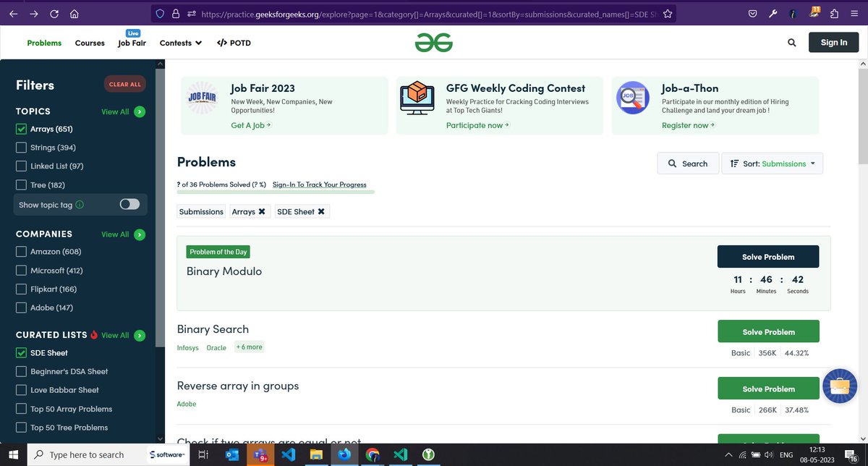Check the Adobe (147) company checkbox
Viewport: 868px width, 466px height.
(x=21, y=308)
